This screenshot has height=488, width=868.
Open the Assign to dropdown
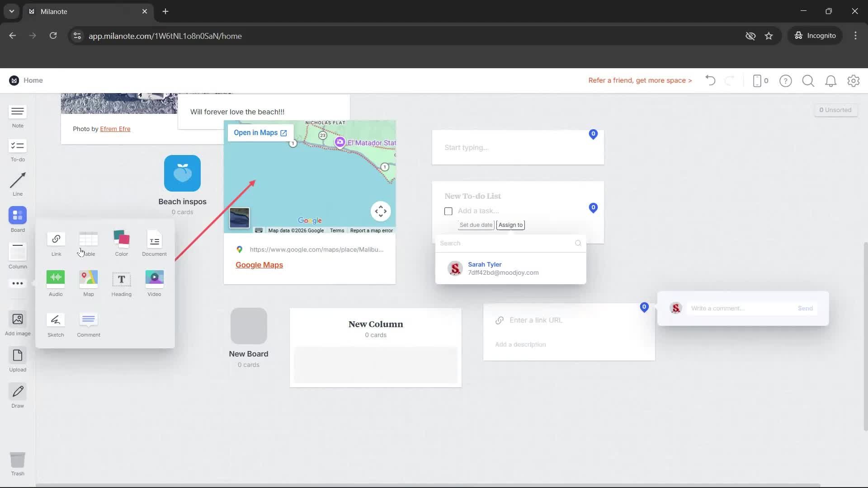click(510, 225)
